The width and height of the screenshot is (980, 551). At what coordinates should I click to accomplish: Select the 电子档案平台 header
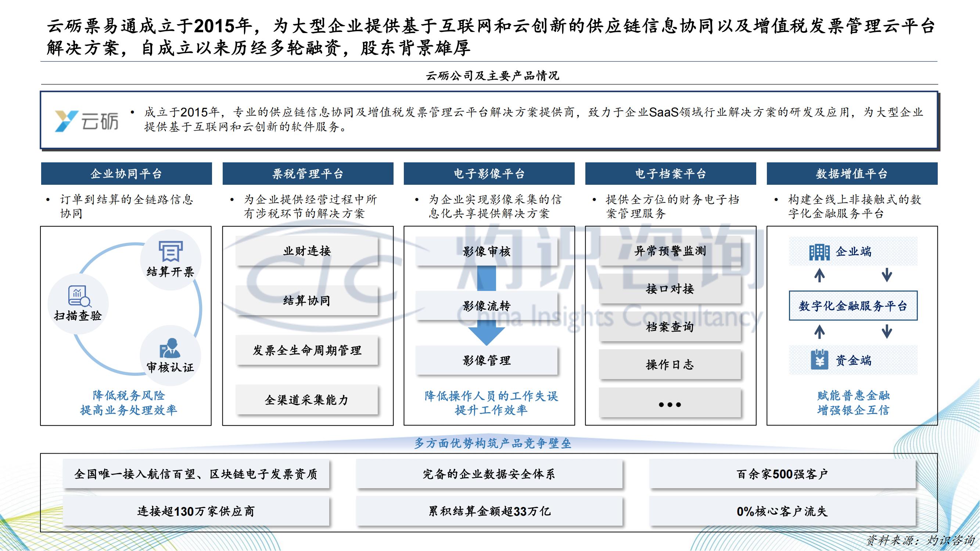(x=671, y=174)
